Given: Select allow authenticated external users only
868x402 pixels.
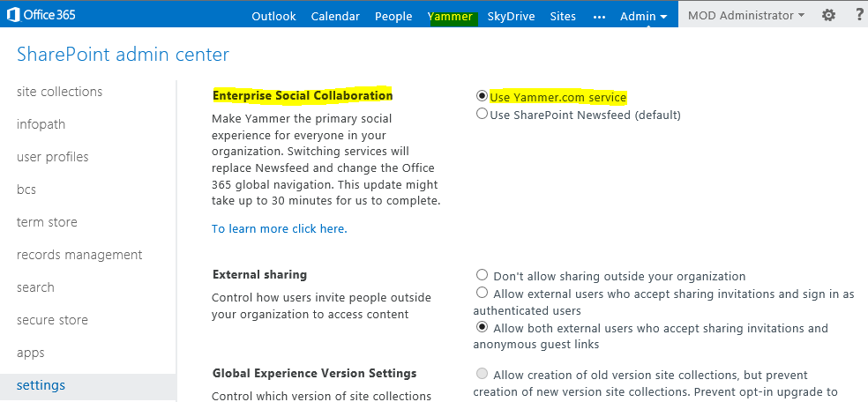Looking at the screenshot, I should click(x=482, y=292).
